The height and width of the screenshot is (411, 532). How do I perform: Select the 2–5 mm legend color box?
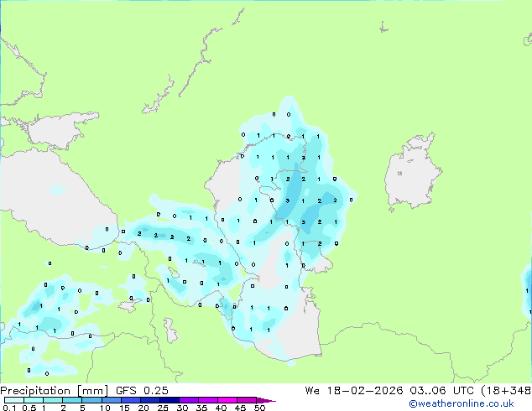click(72, 400)
